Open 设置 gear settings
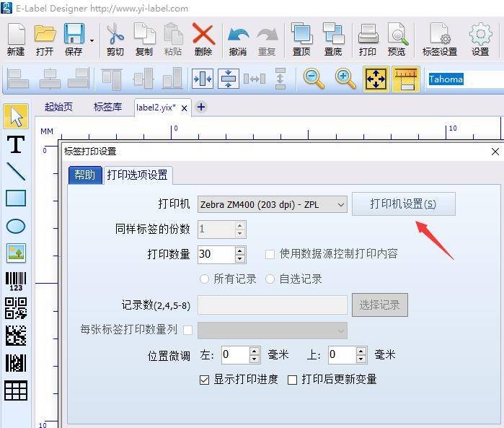This screenshot has height=428, width=504. [480, 39]
